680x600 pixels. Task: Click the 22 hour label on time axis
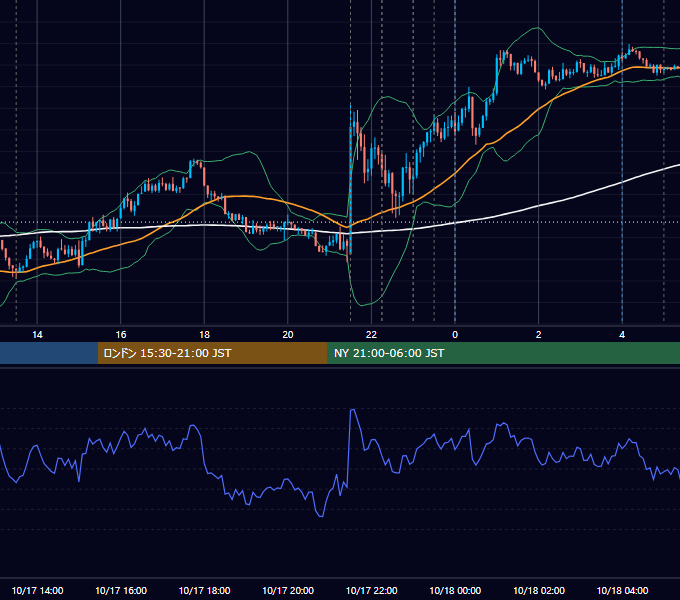point(371,335)
